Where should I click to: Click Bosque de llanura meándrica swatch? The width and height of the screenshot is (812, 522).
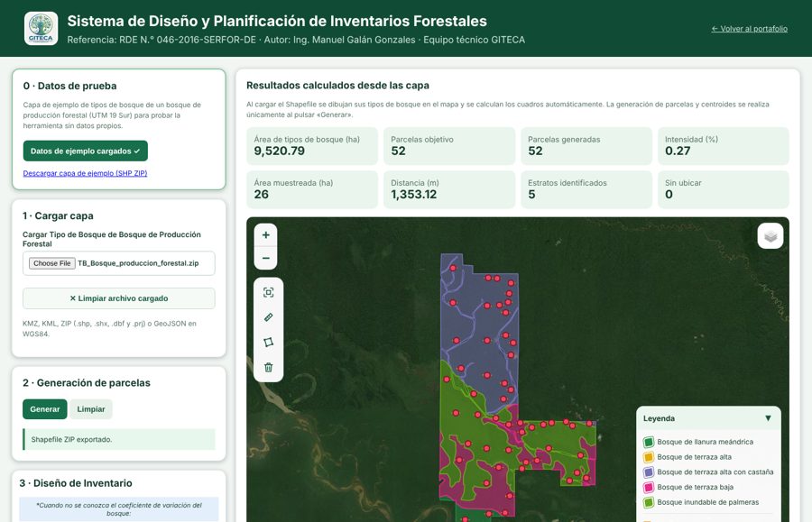click(x=649, y=442)
